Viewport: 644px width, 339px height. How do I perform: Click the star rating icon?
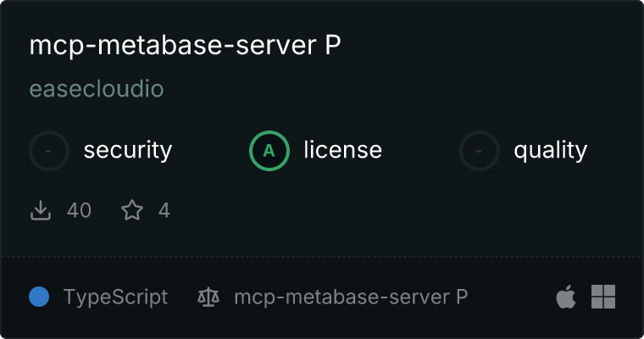(x=132, y=210)
